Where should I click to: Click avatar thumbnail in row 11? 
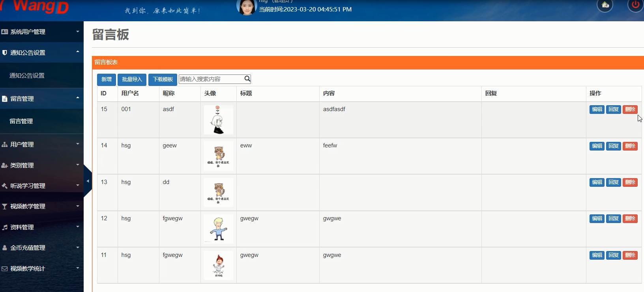tap(219, 265)
